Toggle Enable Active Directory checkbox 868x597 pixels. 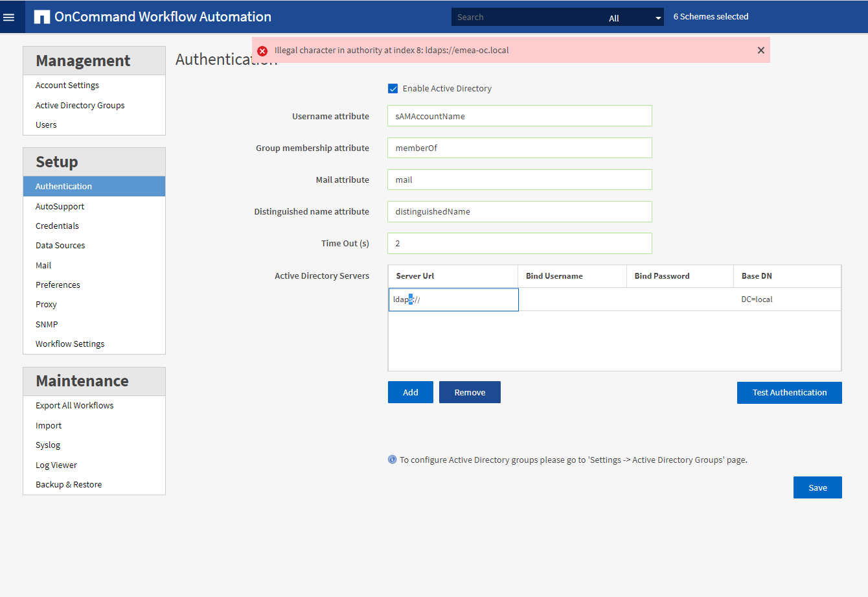(393, 89)
